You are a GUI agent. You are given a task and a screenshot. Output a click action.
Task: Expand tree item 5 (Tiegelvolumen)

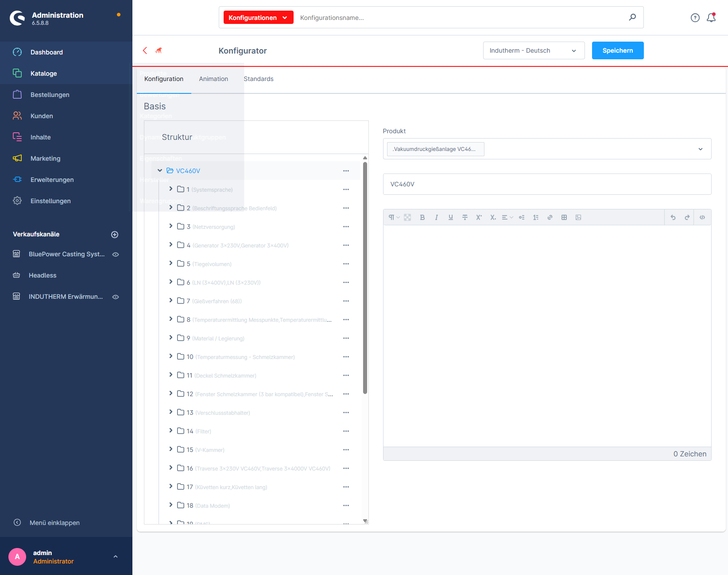pyautogui.click(x=171, y=263)
